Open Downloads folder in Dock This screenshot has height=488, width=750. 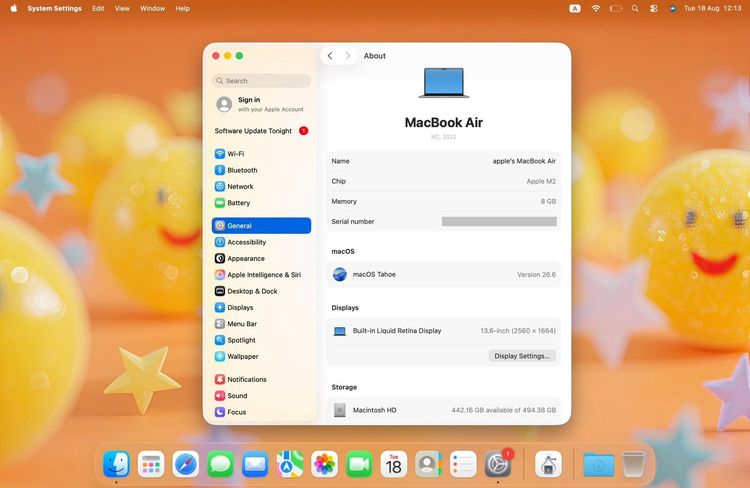(598, 464)
